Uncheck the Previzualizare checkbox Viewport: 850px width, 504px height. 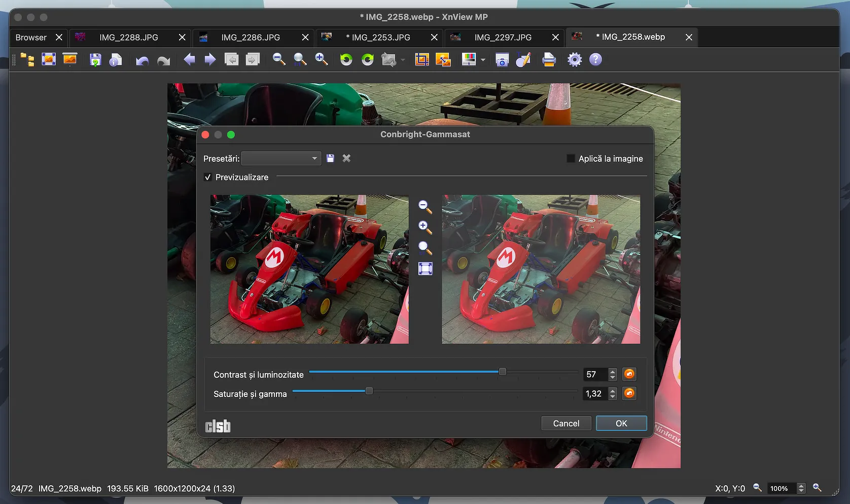[207, 177]
